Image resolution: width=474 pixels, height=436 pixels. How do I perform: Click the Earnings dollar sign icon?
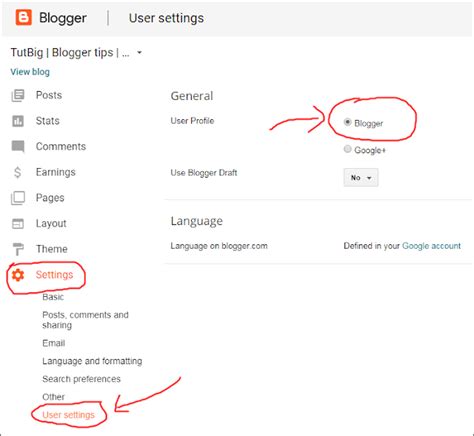[17, 172]
